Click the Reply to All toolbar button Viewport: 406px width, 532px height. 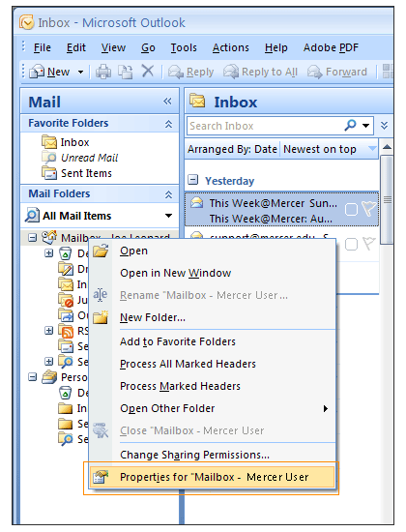260,72
